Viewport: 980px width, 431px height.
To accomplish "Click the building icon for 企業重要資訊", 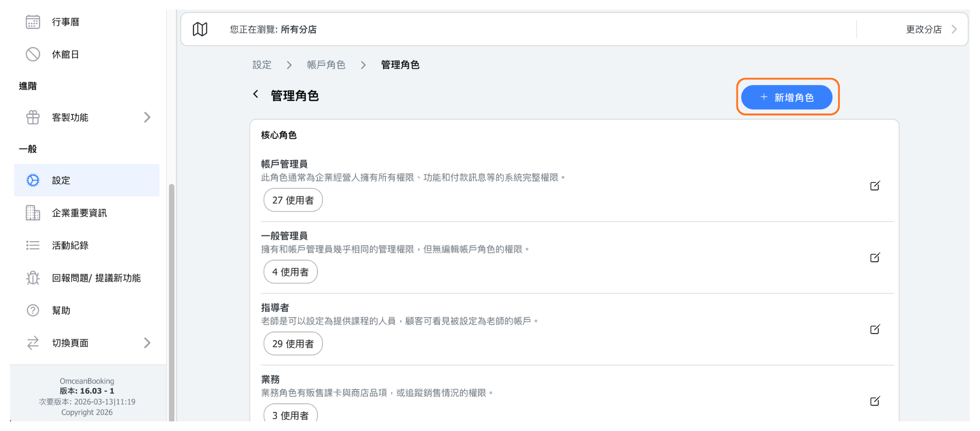I will coord(33,213).
